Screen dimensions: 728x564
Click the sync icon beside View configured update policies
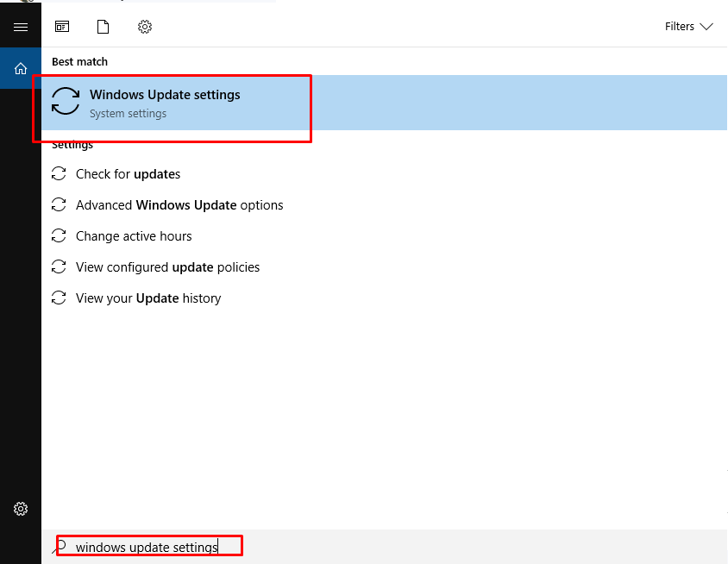coord(59,267)
